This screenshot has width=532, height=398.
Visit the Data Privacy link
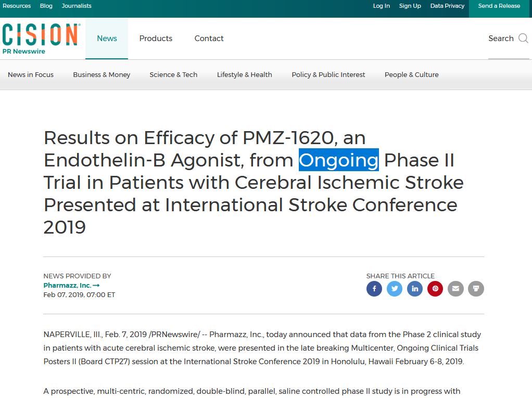pyautogui.click(x=447, y=6)
